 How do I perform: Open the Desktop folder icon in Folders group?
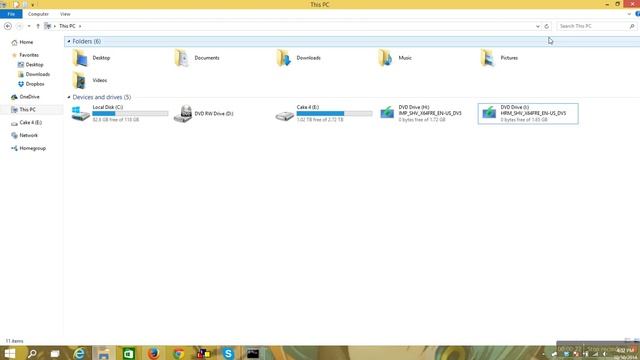[80, 58]
